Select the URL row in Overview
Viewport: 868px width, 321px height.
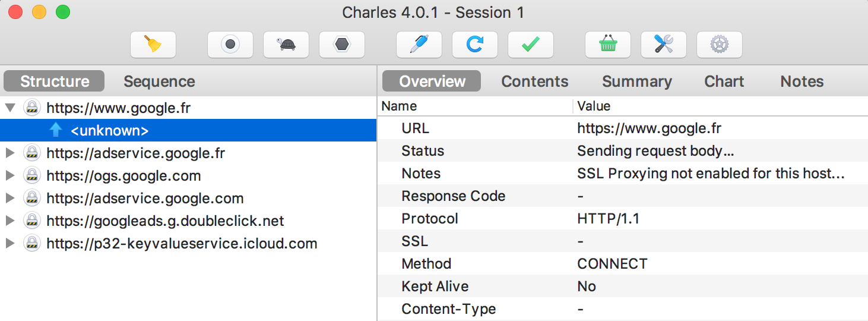tap(623, 128)
